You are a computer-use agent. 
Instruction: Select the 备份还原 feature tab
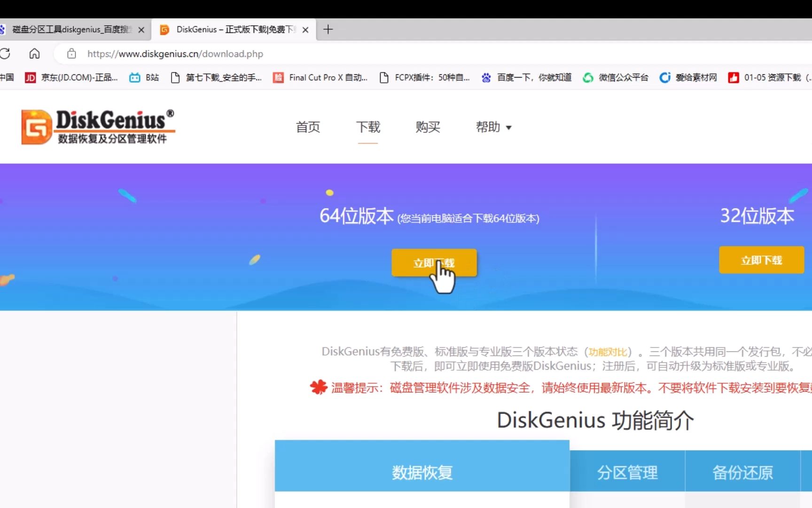[742, 471]
